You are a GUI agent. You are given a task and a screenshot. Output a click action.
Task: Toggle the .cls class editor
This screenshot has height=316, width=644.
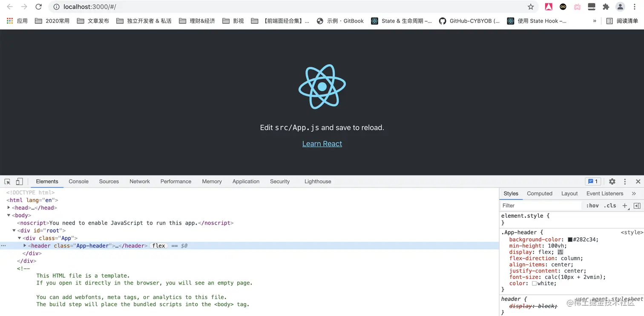(611, 206)
